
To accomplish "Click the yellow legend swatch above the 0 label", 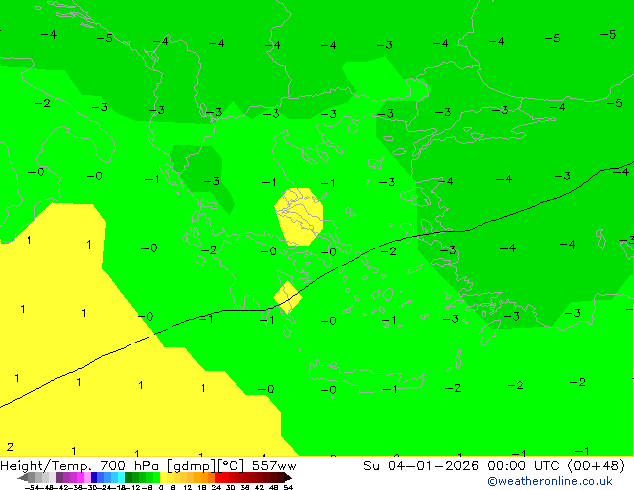I will [x=163, y=477].
